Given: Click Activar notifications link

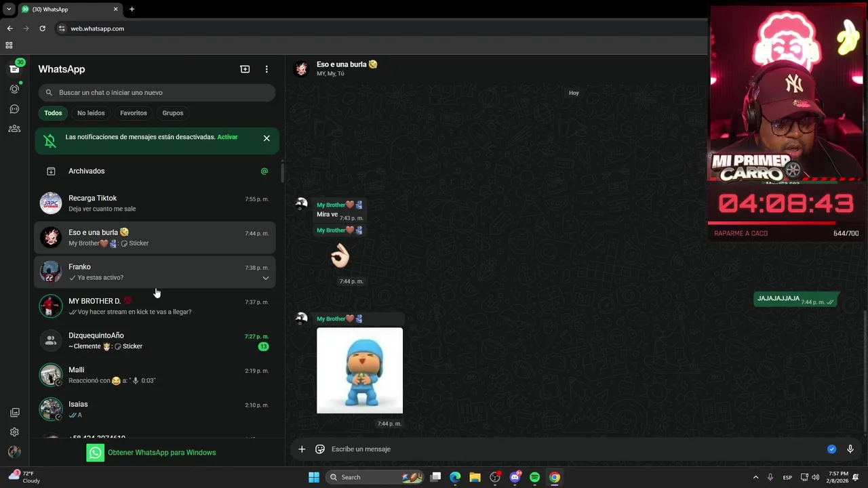Looking at the screenshot, I should point(227,137).
